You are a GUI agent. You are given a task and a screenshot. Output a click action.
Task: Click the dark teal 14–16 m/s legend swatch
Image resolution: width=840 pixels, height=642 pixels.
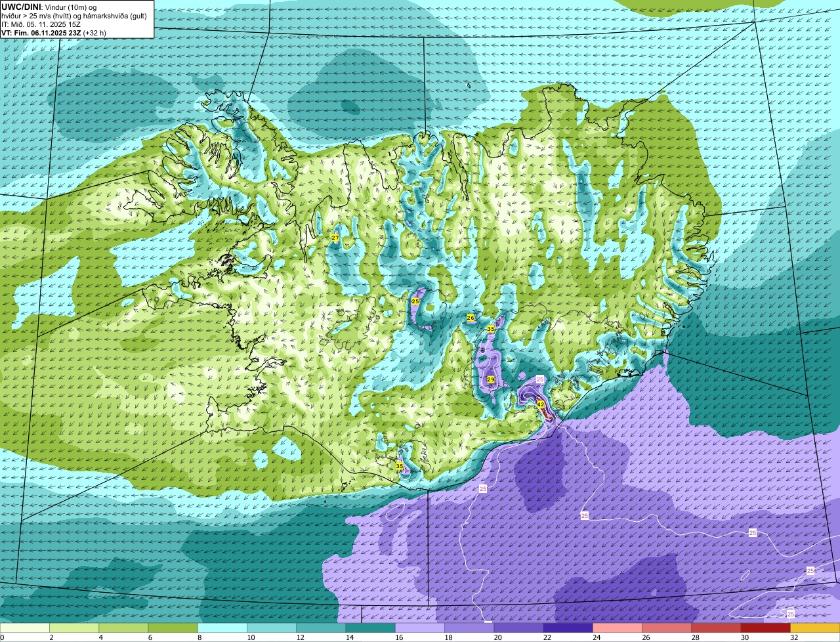point(370,628)
